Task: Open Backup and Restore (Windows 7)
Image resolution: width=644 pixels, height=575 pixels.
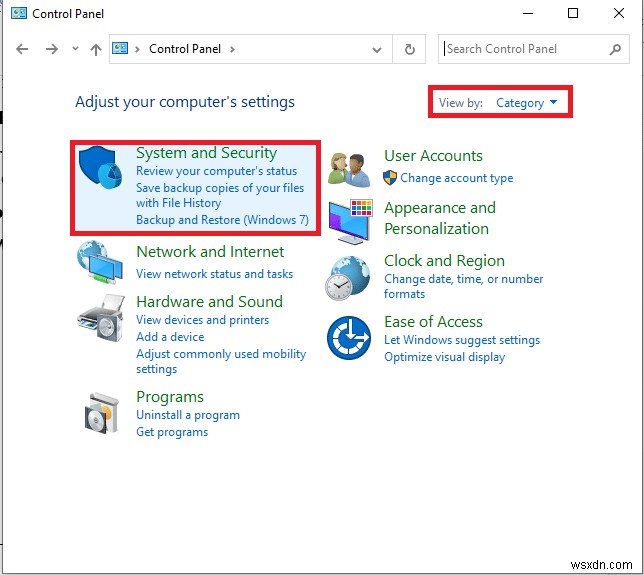Action: [x=222, y=220]
